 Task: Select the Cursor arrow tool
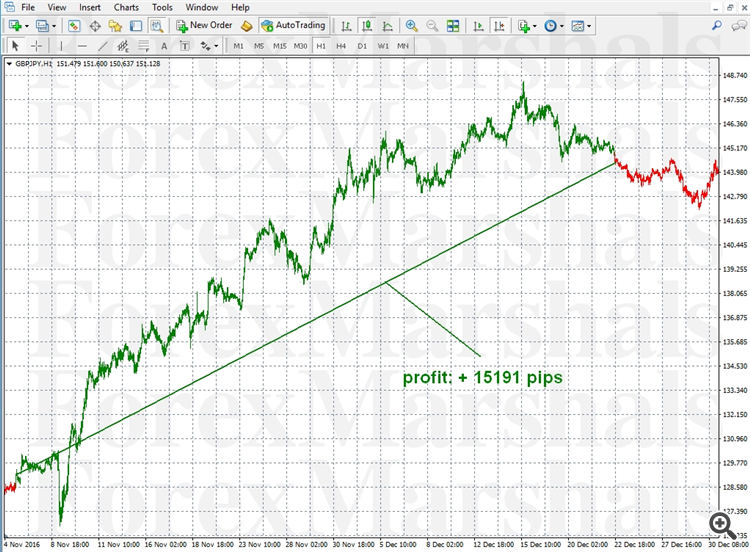(x=15, y=46)
